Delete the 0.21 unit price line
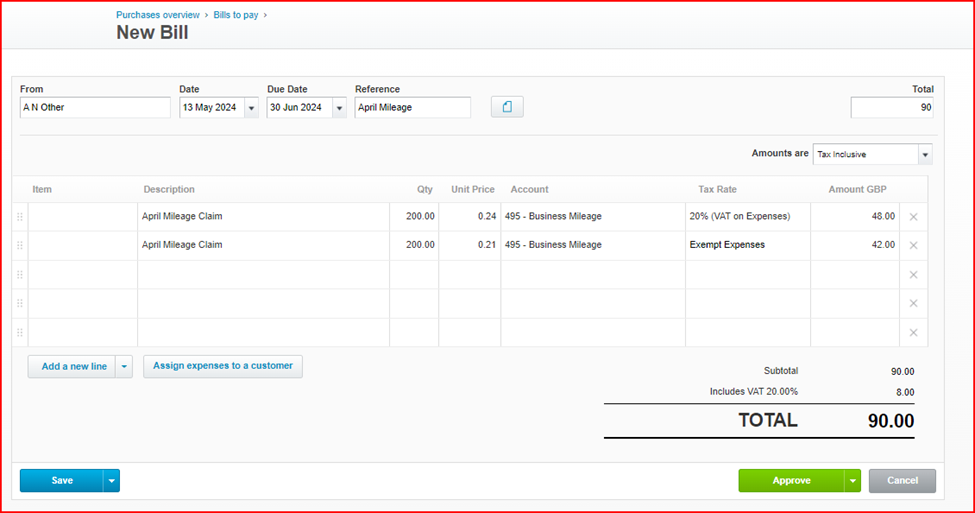Viewport: 975px width, 513px height. pos(913,246)
